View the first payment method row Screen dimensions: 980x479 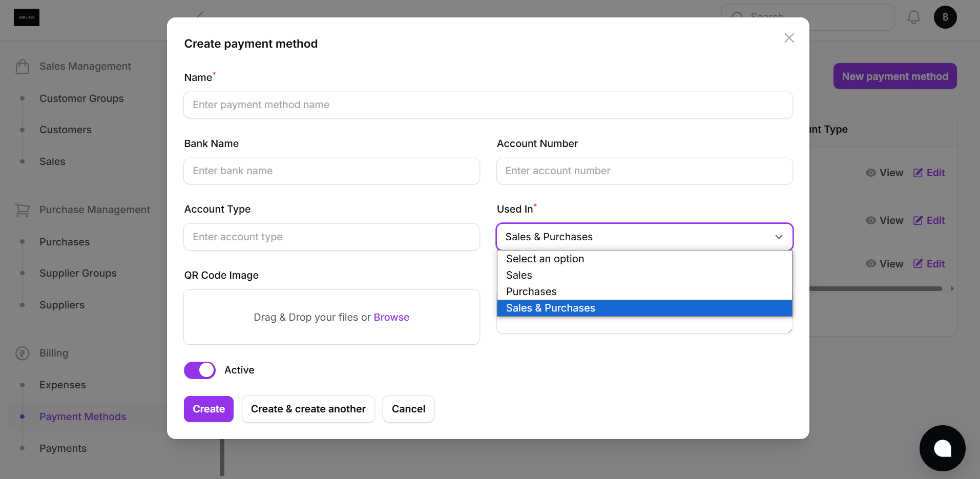tap(885, 173)
